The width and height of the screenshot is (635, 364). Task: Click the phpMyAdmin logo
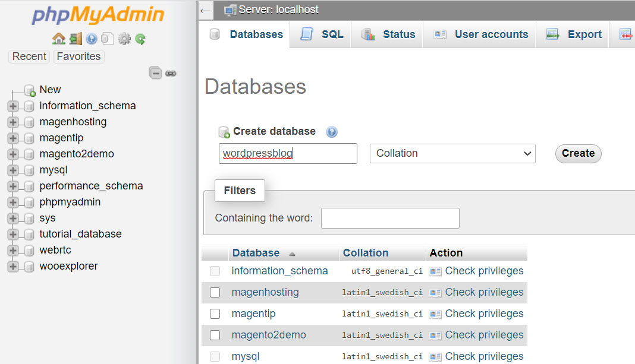pyautogui.click(x=98, y=15)
